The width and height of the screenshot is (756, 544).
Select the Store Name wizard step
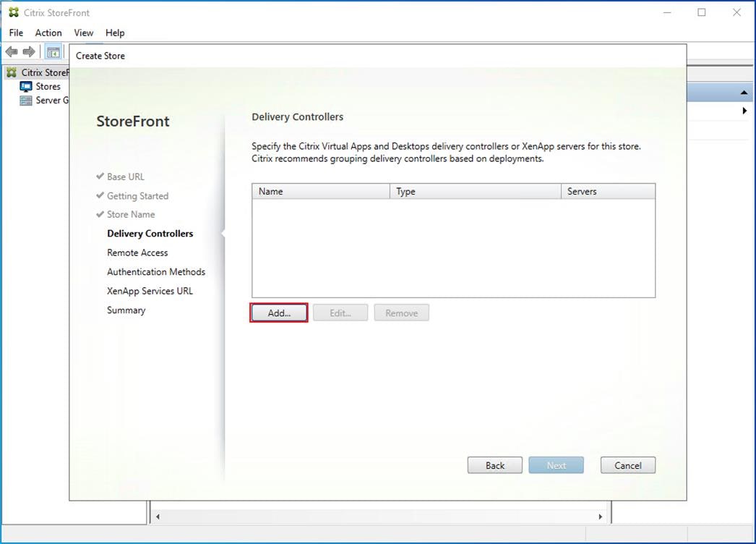(x=131, y=214)
